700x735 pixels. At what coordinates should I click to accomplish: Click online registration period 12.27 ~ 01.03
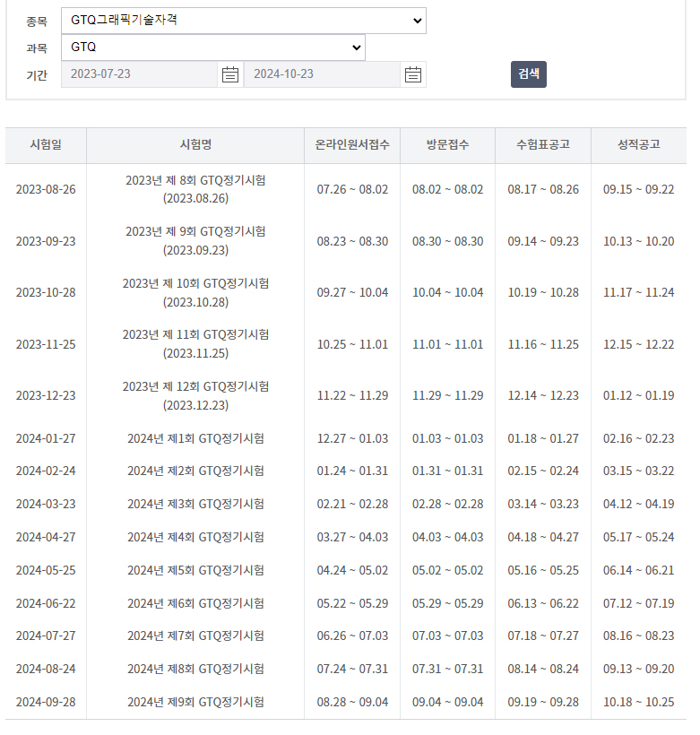[x=352, y=438]
